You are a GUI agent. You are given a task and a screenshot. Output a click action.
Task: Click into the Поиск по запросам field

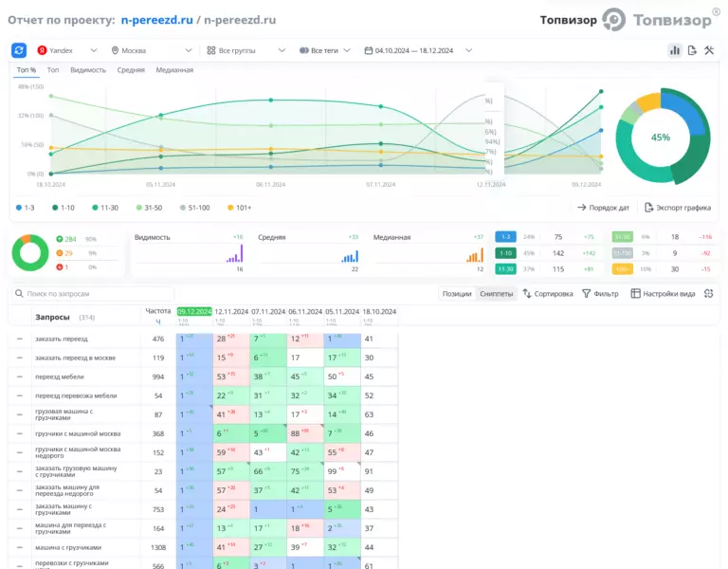pyautogui.click(x=93, y=294)
